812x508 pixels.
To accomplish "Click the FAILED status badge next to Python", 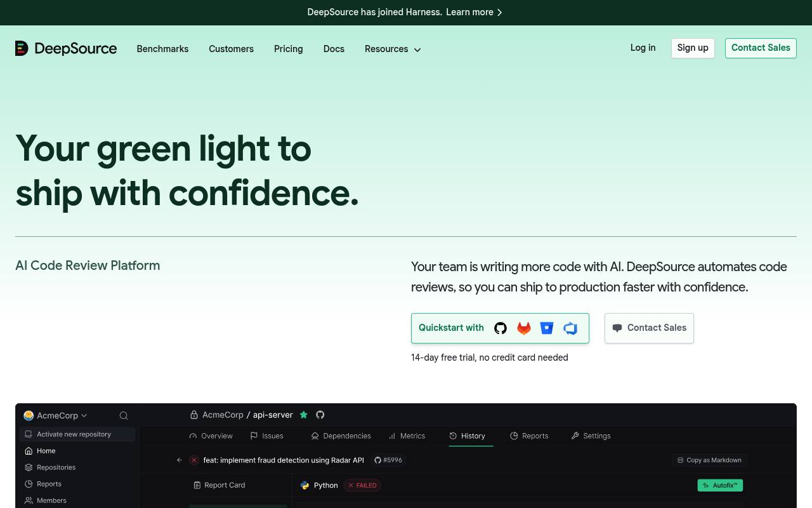I will pyautogui.click(x=362, y=485).
